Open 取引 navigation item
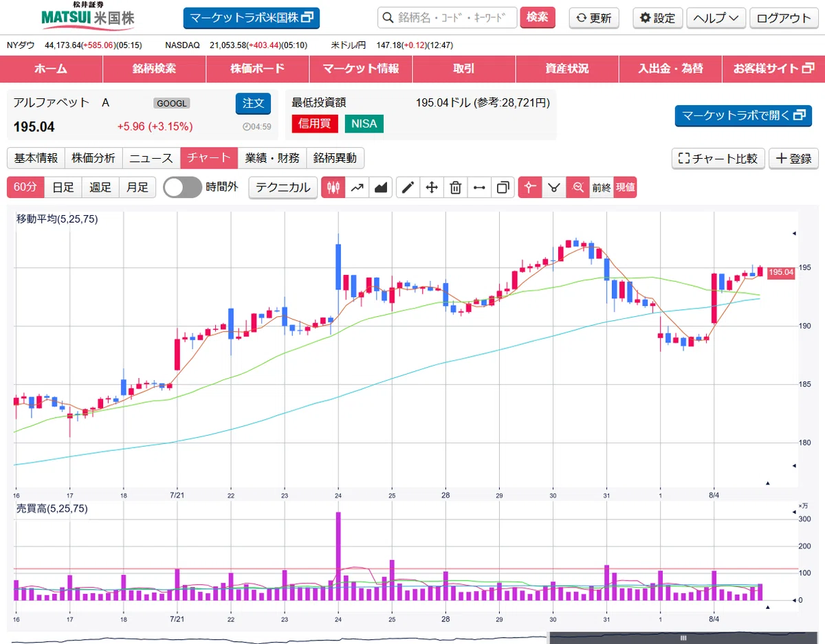This screenshot has height=644, width=825. 463,69
